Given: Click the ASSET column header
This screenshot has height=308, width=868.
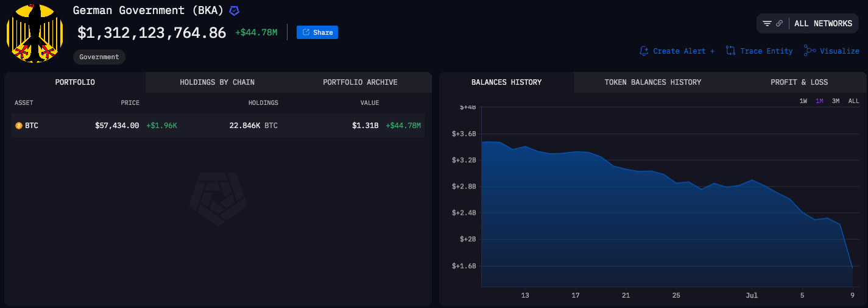Looking at the screenshot, I should (24, 103).
